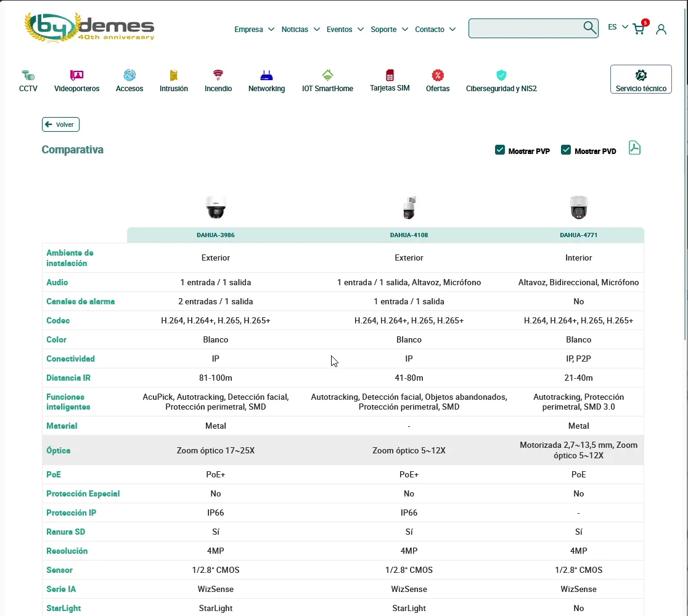
Task: Open the IOT SmartHome icon
Action: [327, 75]
